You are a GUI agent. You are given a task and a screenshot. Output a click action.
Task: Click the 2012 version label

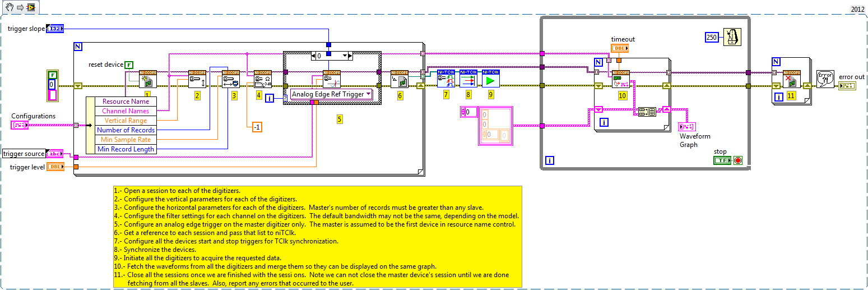pos(857,9)
